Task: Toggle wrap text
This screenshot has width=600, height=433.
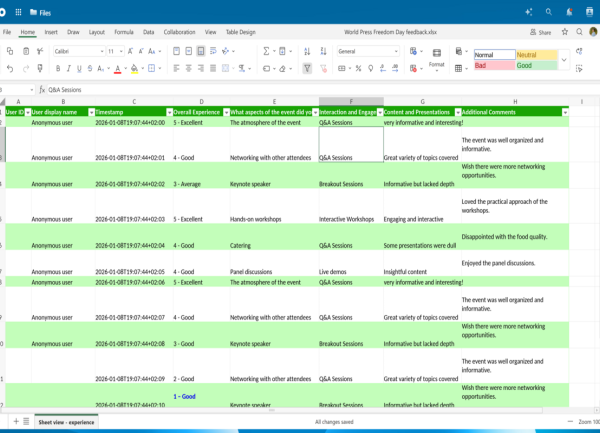Action: point(213,51)
